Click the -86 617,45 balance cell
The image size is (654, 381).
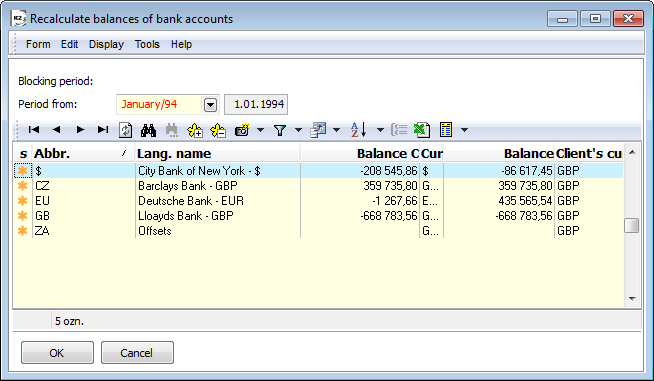click(499, 171)
